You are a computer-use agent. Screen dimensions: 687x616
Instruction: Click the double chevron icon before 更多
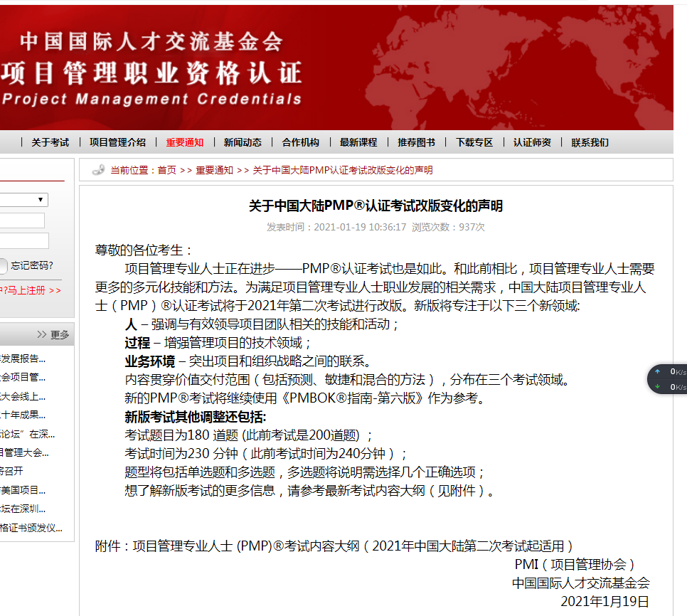[x=42, y=335]
